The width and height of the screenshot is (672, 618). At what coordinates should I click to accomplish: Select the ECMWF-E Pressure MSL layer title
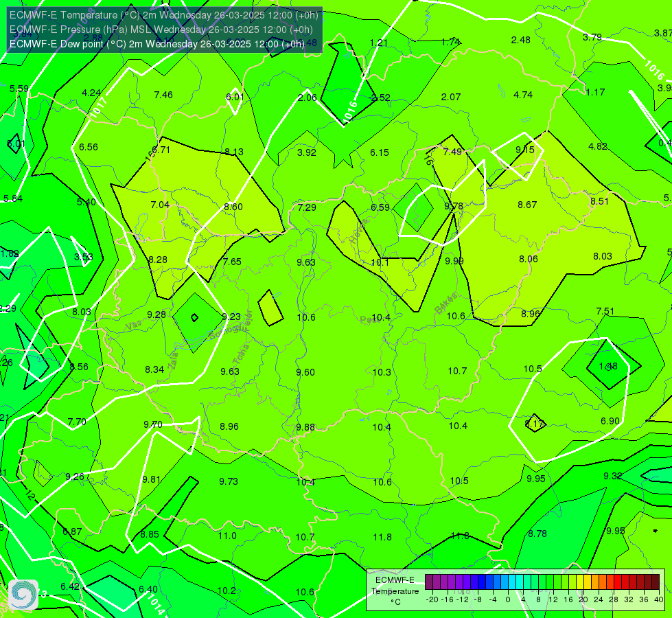point(161,30)
